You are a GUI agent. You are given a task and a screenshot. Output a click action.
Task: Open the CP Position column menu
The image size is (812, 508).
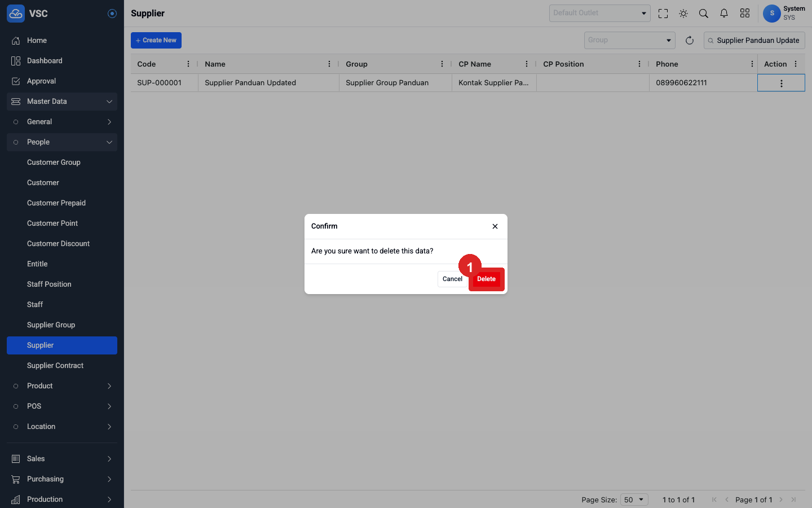point(639,64)
